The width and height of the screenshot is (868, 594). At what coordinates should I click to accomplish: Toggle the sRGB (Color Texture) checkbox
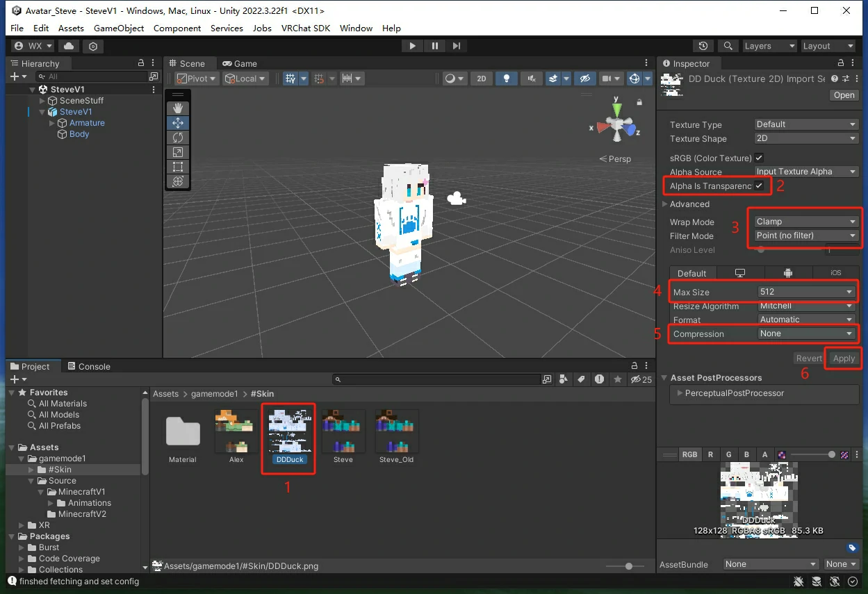tap(759, 158)
